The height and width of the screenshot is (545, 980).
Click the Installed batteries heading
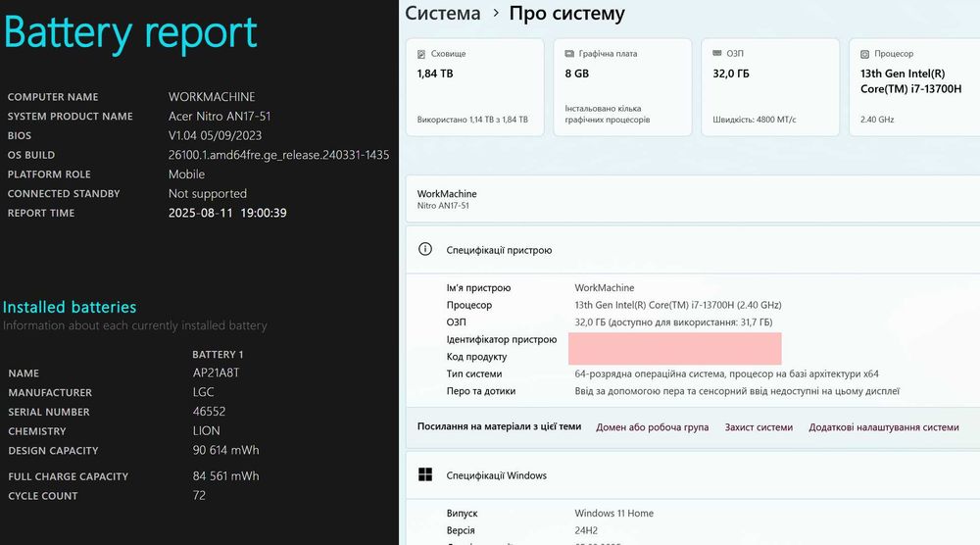(x=70, y=307)
